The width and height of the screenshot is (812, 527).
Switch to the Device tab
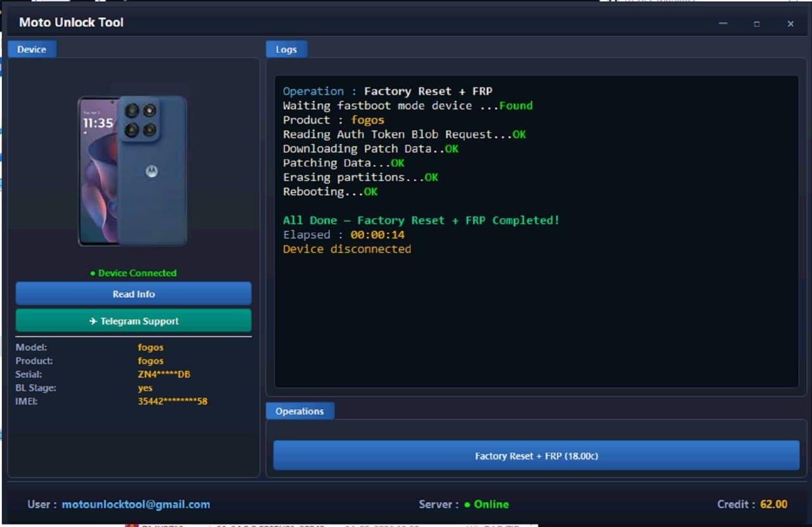pyautogui.click(x=32, y=49)
